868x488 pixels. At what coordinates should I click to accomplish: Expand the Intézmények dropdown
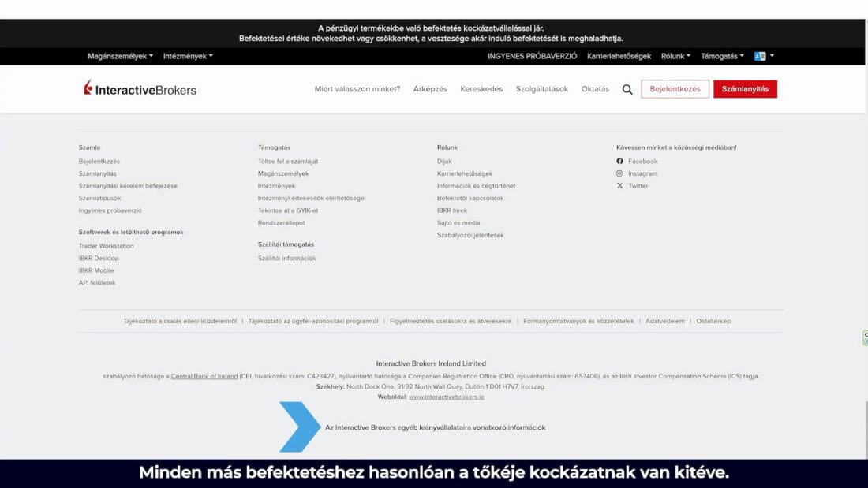(x=188, y=56)
